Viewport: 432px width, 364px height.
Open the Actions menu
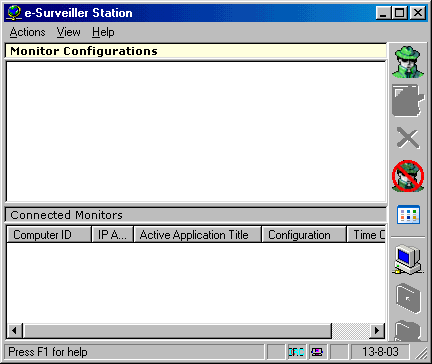(27, 32)
